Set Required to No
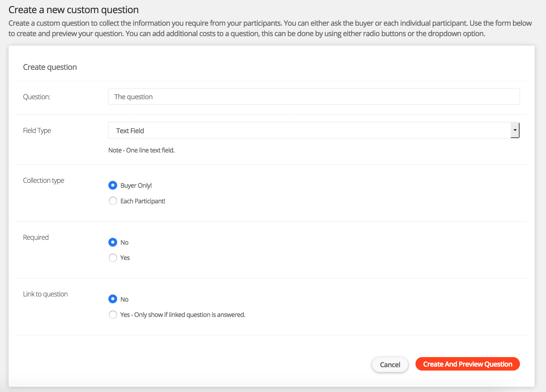This screenshot has height=392, width=546. 113,242
